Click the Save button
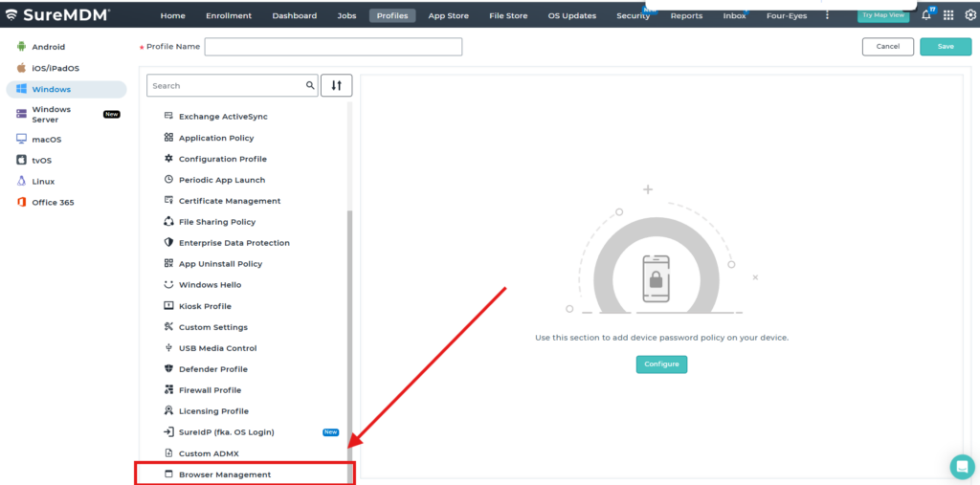 click(946, 46)
